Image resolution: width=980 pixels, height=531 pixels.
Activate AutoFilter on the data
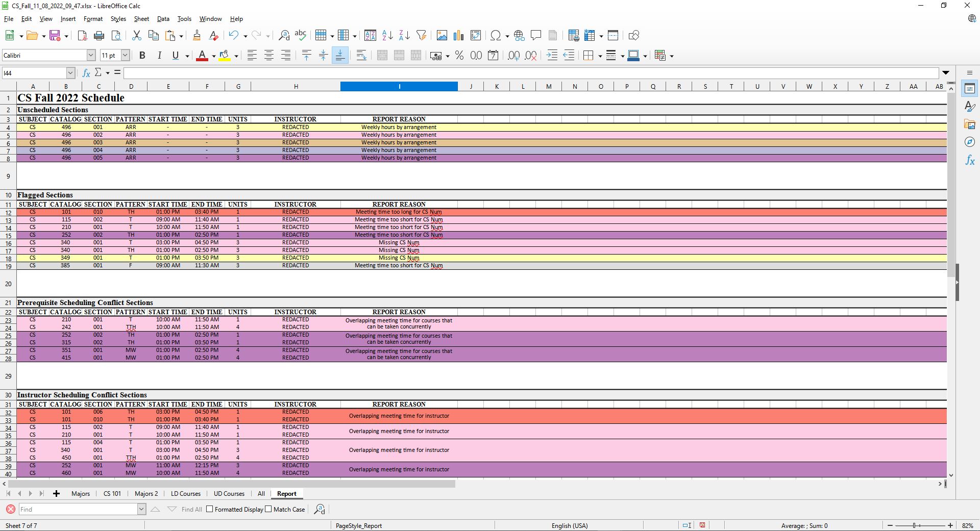(x=422, y=35)
